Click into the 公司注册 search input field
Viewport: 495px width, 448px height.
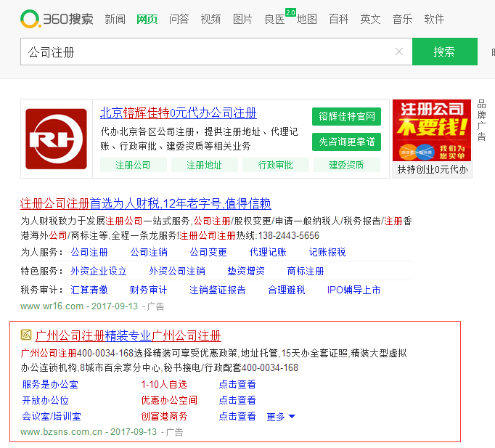pos(207,52)
